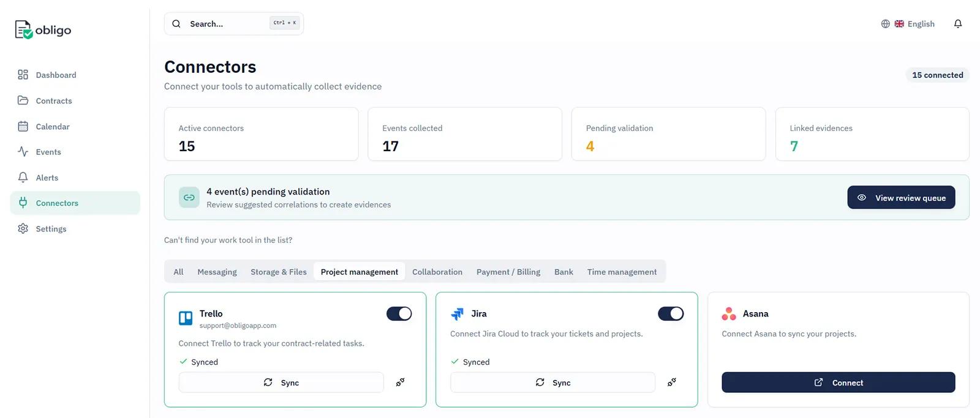980x418 pixels.
Task: Click the disconnect icon on Trello card
Action: pyautogui.click(x=400, y=383)
